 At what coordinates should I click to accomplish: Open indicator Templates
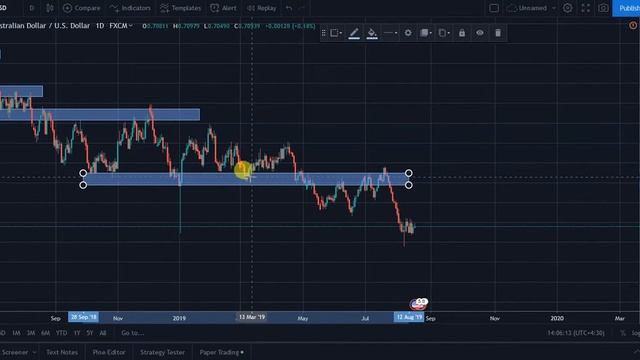coord(180,8)
